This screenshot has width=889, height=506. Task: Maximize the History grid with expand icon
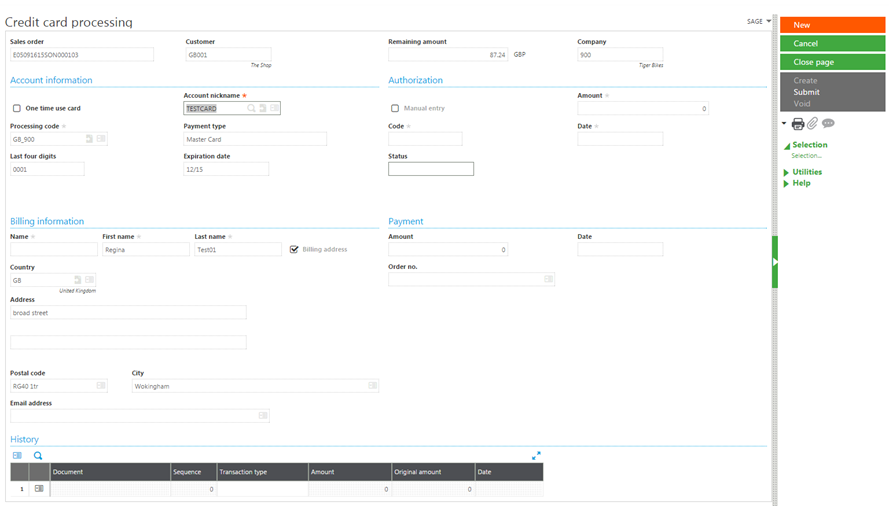(536, 455)
